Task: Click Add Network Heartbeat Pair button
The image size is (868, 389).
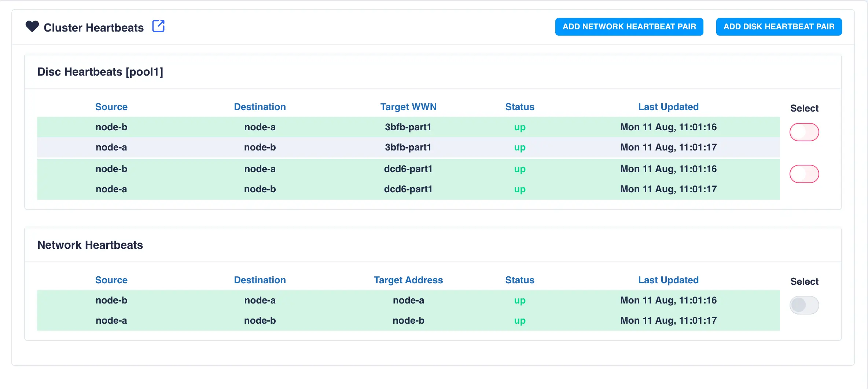Action: [x=629, y=27]
